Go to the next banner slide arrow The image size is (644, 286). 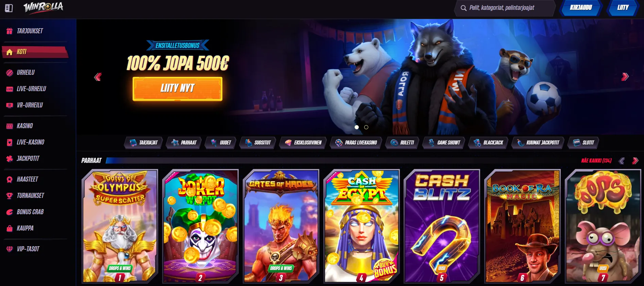[625, 77]
